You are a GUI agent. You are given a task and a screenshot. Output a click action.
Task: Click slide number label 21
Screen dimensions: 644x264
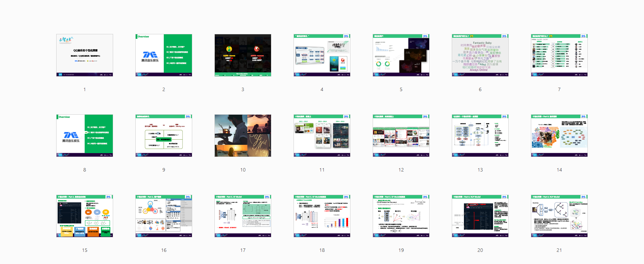pyautogui.click(x=559, y=250)
